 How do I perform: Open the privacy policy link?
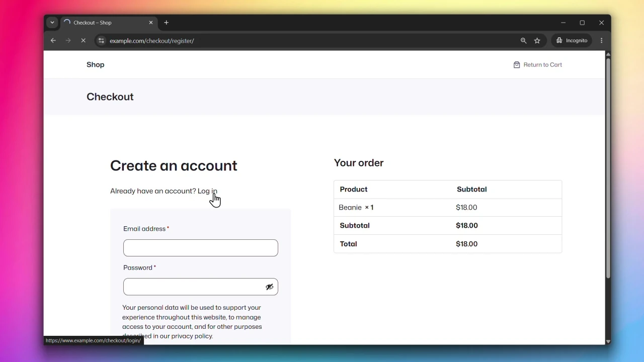coord(192,336)
